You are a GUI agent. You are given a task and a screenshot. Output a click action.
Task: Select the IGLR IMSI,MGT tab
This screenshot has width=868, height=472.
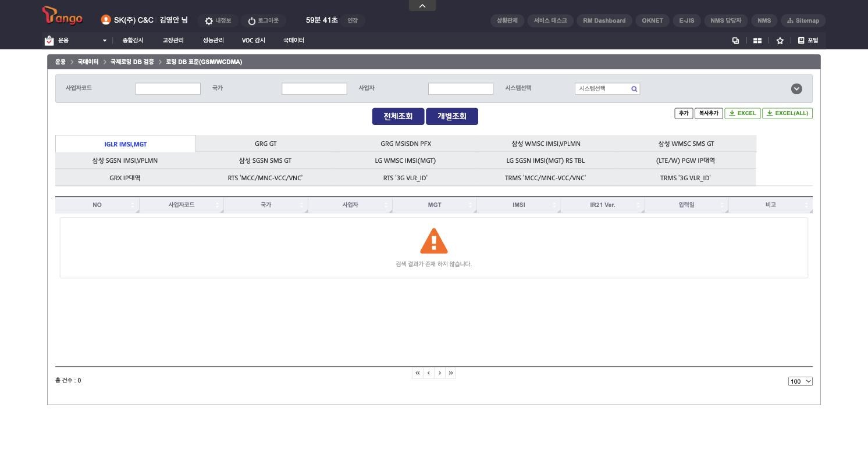click(126, 144)
